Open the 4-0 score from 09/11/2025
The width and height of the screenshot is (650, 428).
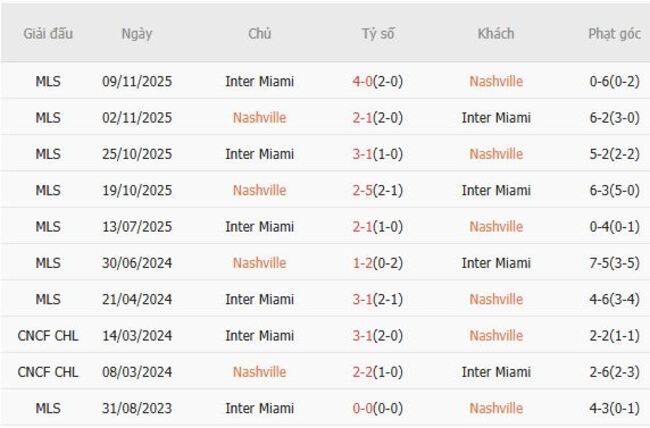[x=378, y=82]
